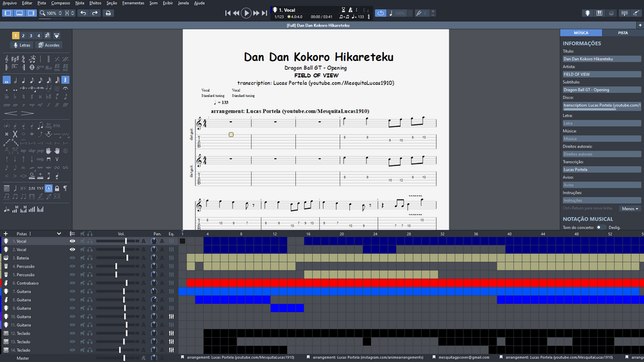
Task: Click the Direitos autorais input field
Action: click(601, 154)
